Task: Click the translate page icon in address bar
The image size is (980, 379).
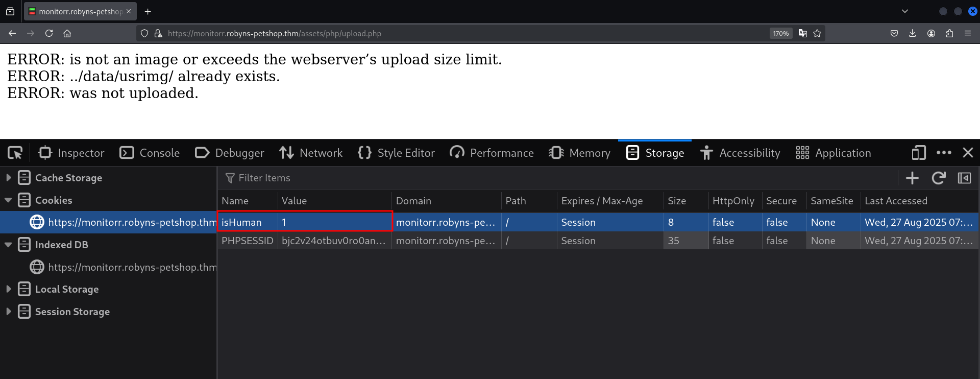Action: pos(802,33)
